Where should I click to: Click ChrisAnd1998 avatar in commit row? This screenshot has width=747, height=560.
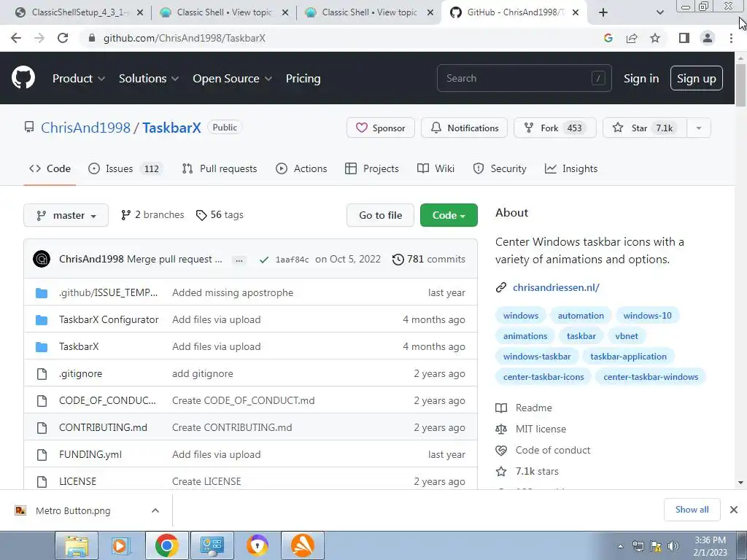42,259
